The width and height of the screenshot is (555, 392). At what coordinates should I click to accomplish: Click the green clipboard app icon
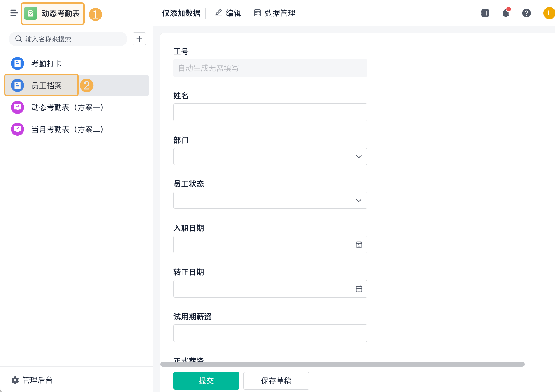click(x=31, y=13)
